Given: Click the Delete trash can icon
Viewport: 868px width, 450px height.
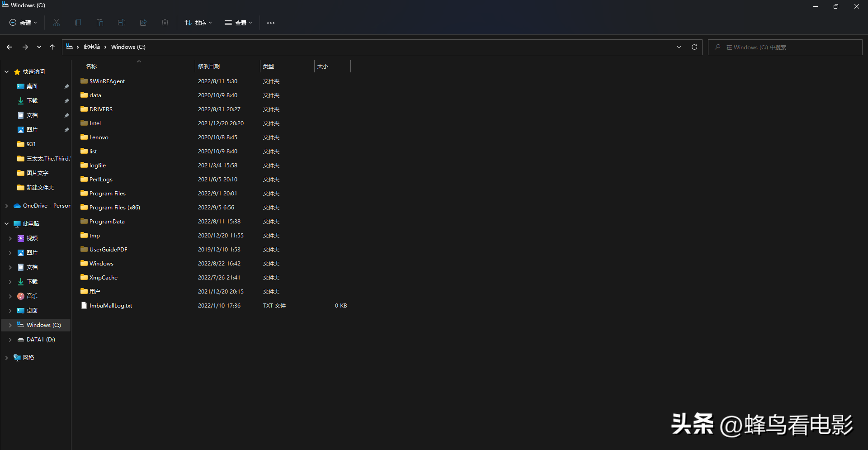Looking at the screenshot, I should point(165,23).
